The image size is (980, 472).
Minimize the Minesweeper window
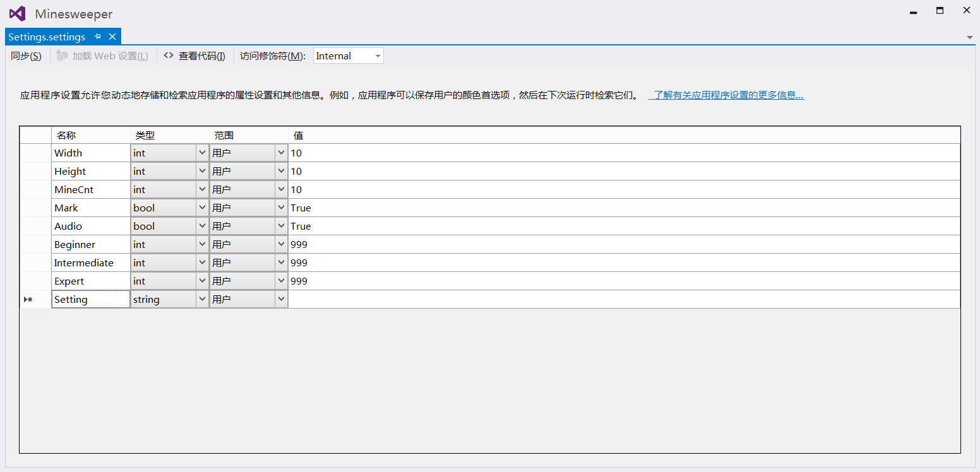913,11
